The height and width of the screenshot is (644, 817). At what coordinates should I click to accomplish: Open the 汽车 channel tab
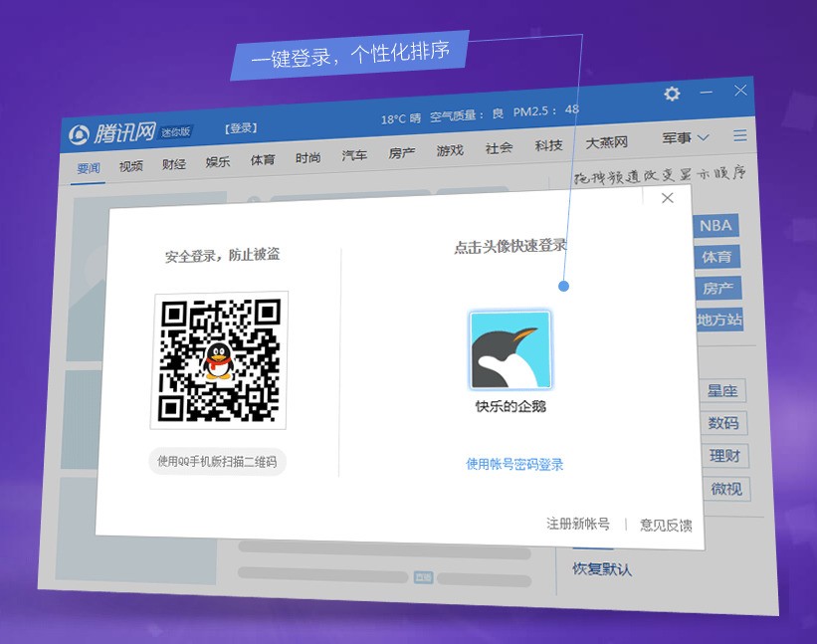pyautogui.click(x=354, y=155)
